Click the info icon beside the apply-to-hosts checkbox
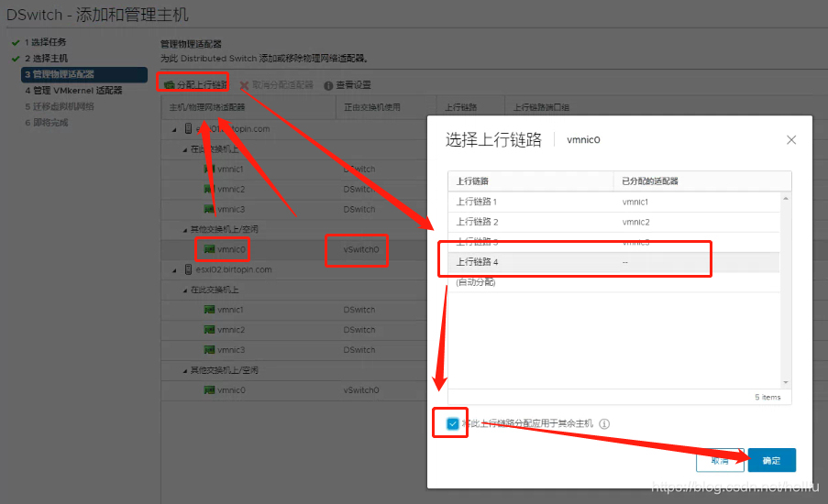 point(604,423)
